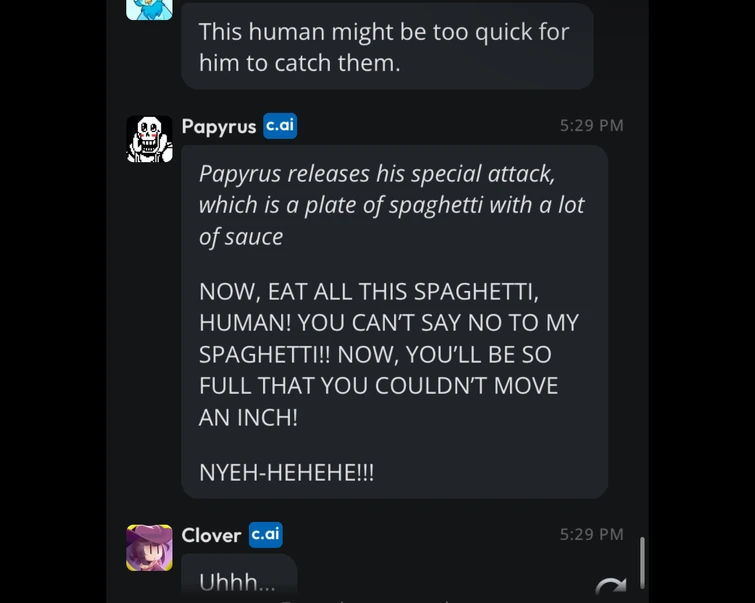Select the "NOW, EAT ALL THIS SPAGHETTI," line

369,291
